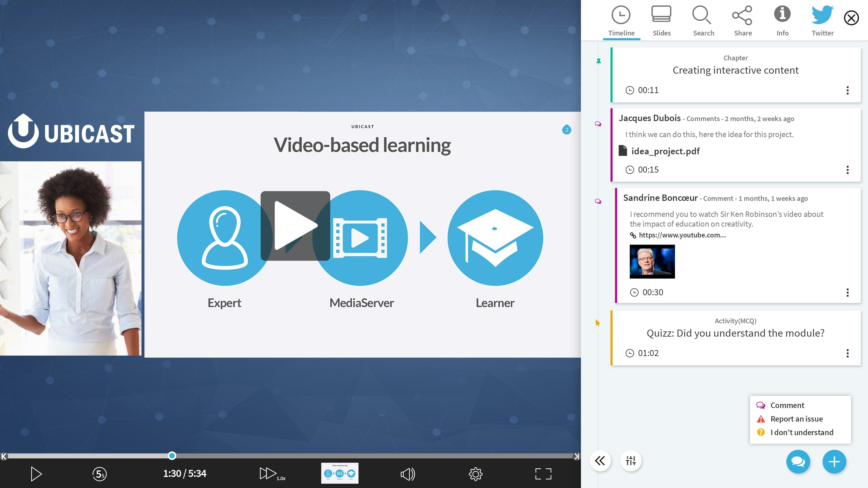Click the Jacques Dubois author name
Image resolution: width=868 pixels, height=488 pixels.
(649, 118)
